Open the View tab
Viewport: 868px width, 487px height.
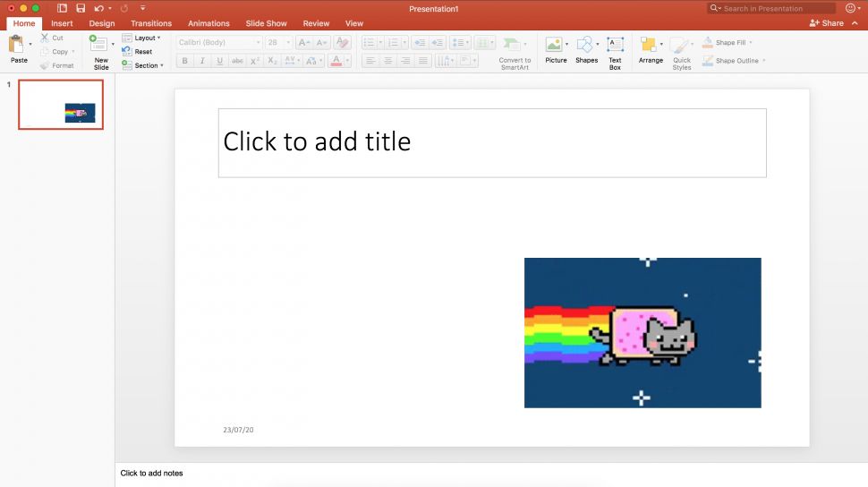click(354, 23)
